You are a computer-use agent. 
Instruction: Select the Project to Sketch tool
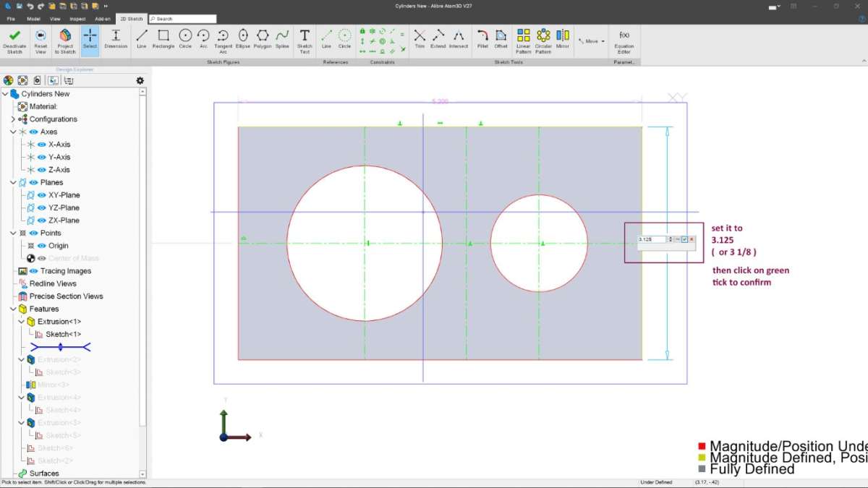point(65,41)
